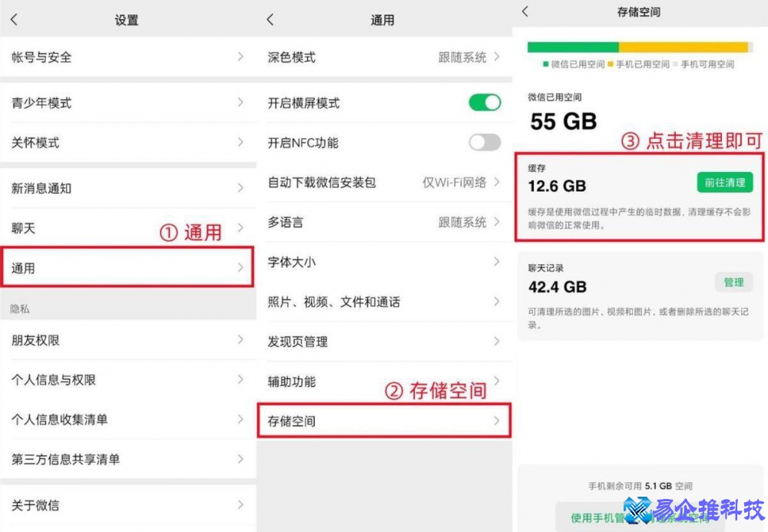The image size is (768, 532).
Task: Open 帐号与安全 settings
Action: point(127,57)
